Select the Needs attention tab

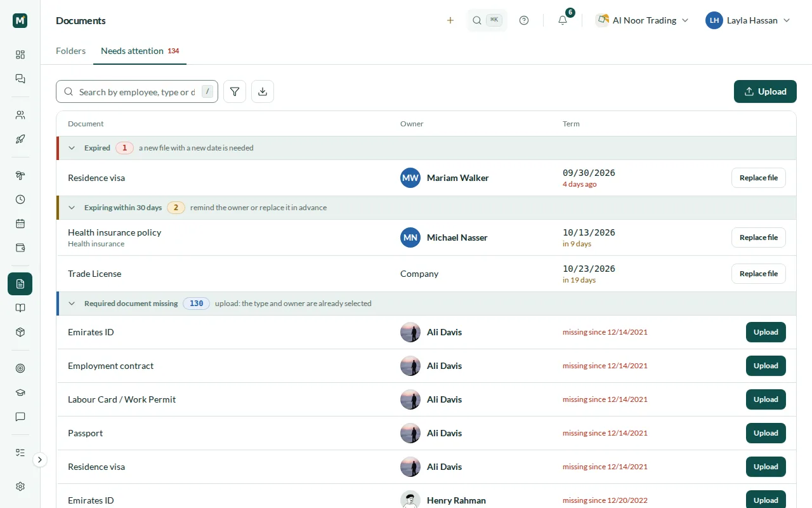[140, 51]
